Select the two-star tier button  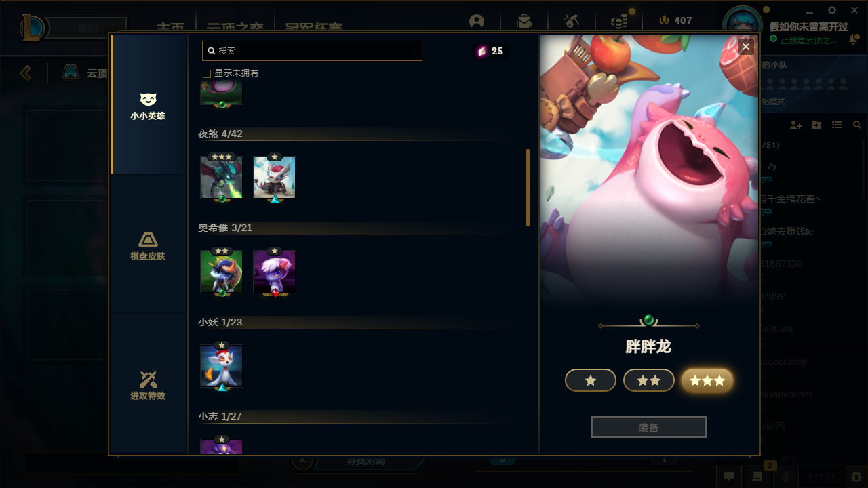click(649, 380)
